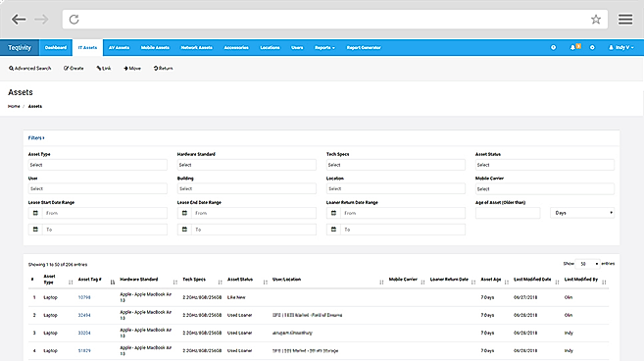Click the round icon left of the bell
This screenshot has height=361, width=644.
point(553,48)
